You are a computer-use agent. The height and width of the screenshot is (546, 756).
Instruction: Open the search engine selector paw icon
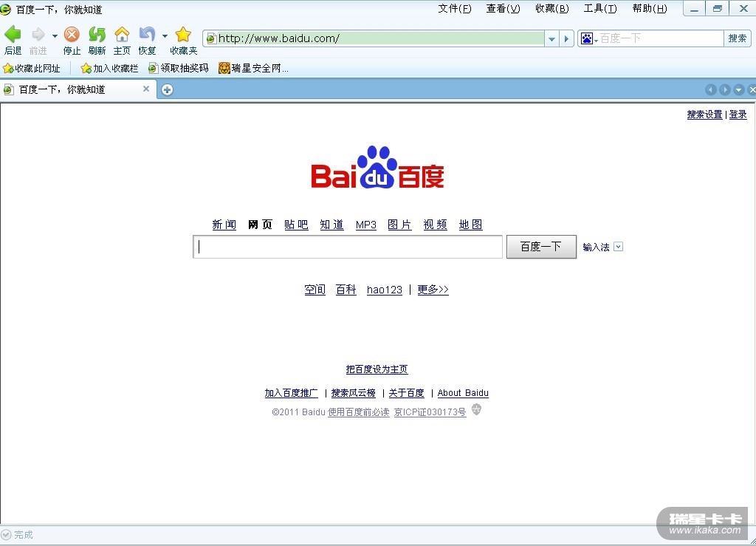click(589, 38)
